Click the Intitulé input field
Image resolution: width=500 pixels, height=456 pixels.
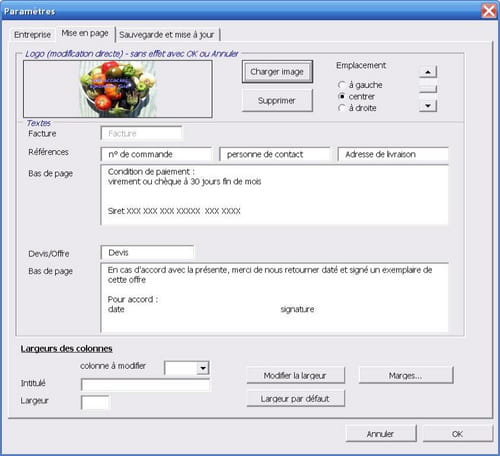point(145,385)
